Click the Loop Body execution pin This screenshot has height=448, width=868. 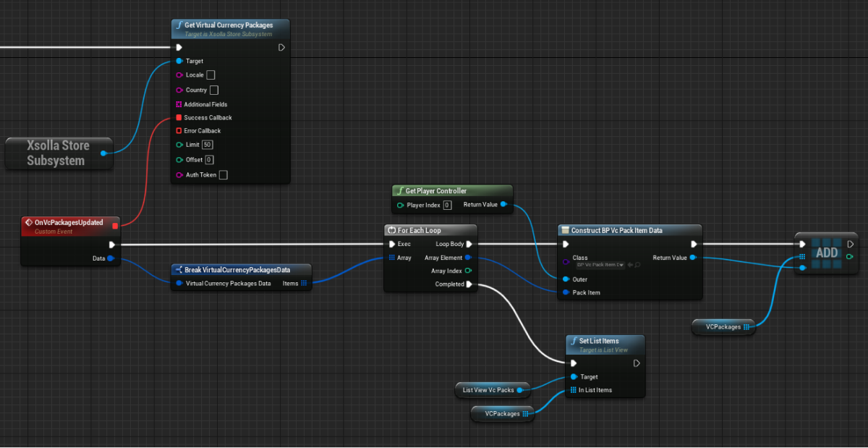click(x=469, y=244)
